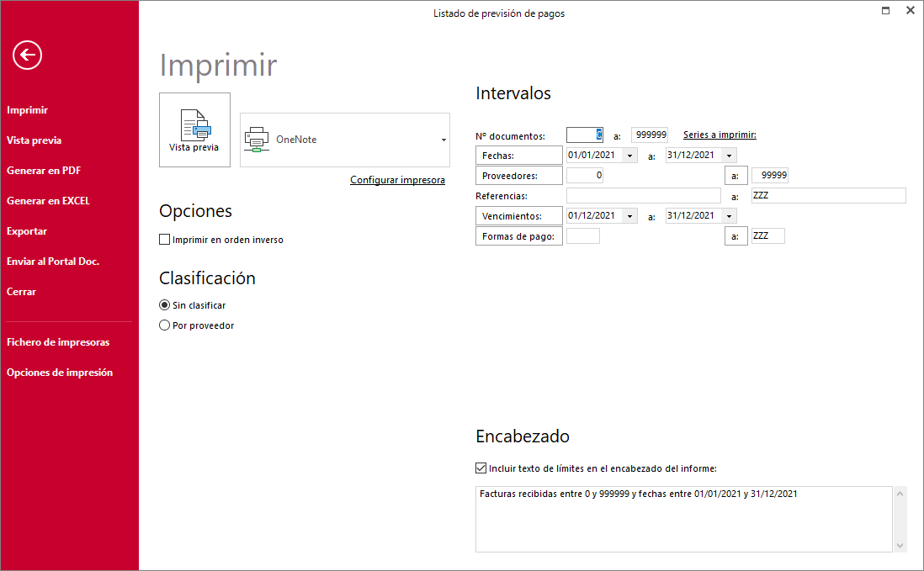Focus the Nº documentos start field
Image resolution: width=924 pixels, height=571 pixels.
click(x=585, y=135)
